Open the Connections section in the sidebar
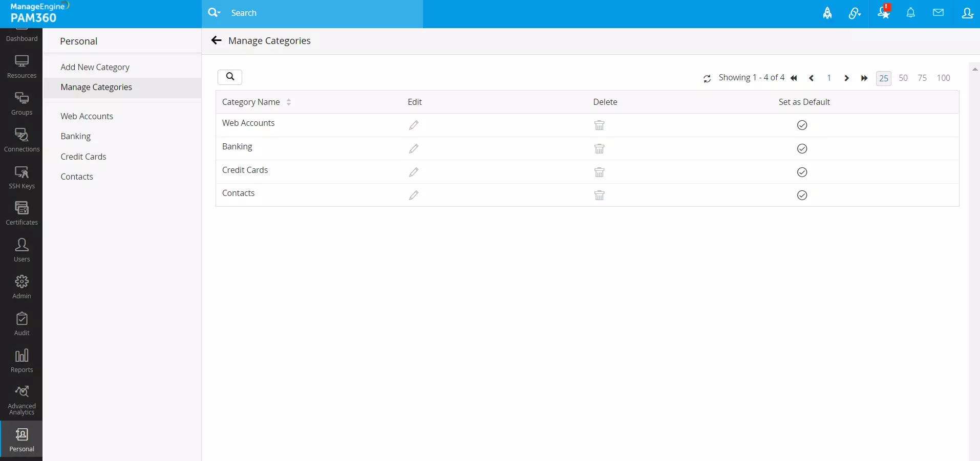980x461 pixels. point(22,140)
